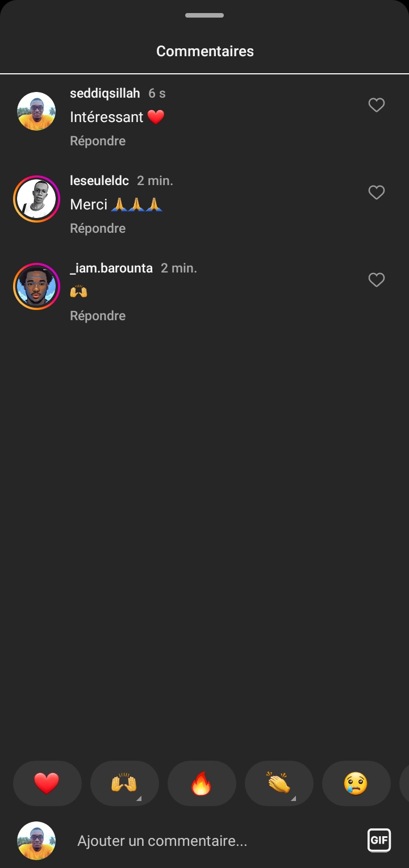Tap the Ajouter un commentaire field
Viewport: 409px width, 868px height.
216,841
